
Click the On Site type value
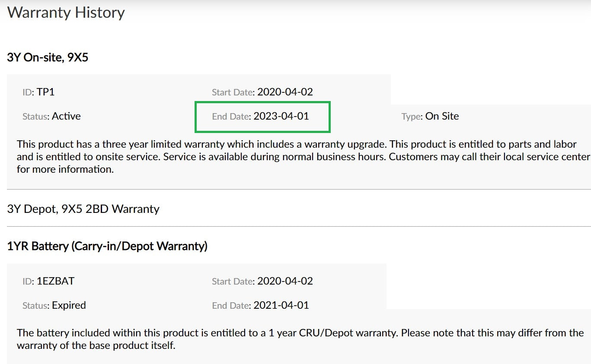pyautogui.click(x=442, y=116)
